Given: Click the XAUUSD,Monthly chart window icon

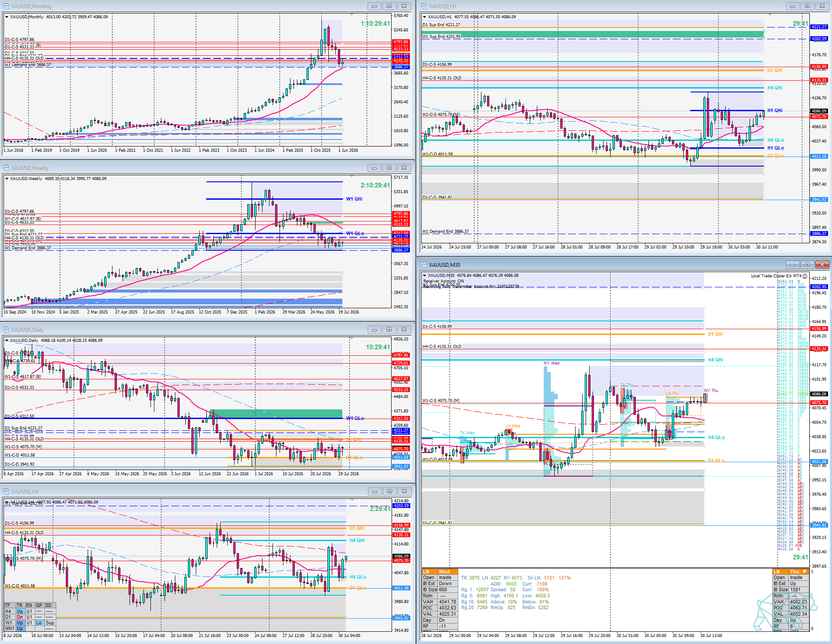Looking at the screenshot, I should tap(6, 6).
